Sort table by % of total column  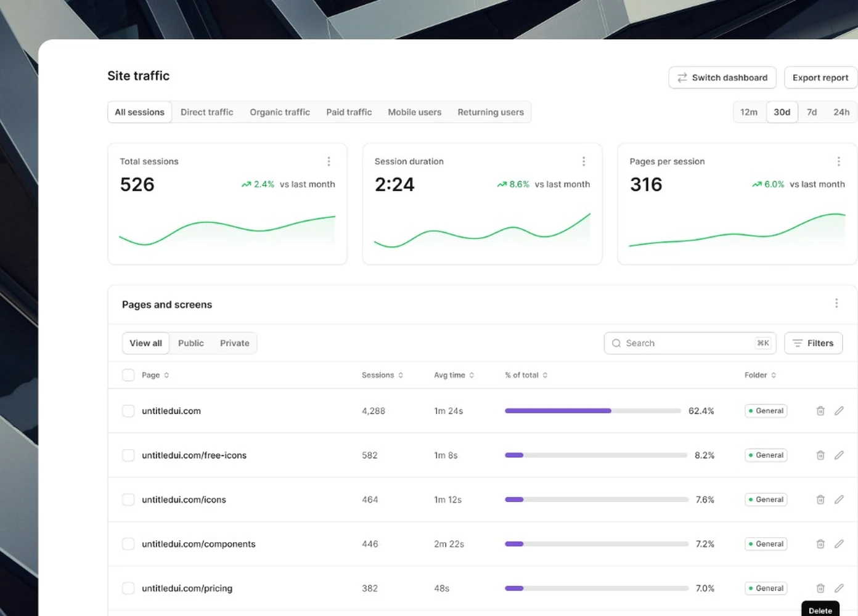(526, 375)
